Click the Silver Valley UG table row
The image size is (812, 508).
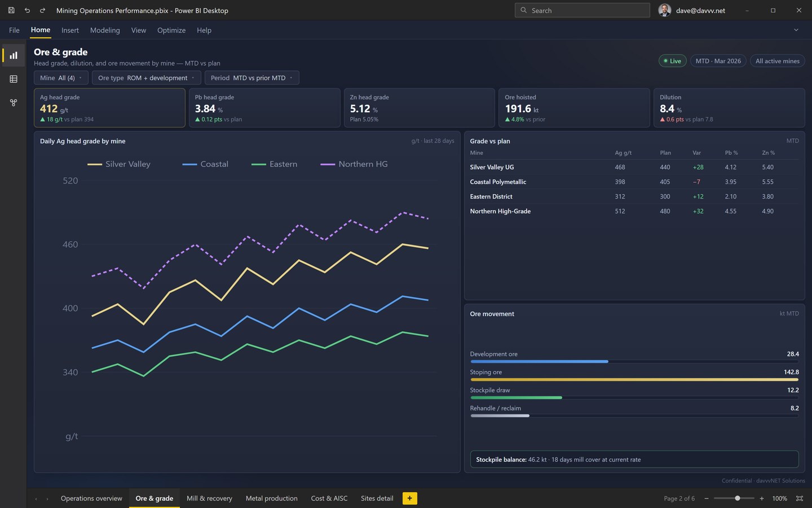tap(634, 167)
